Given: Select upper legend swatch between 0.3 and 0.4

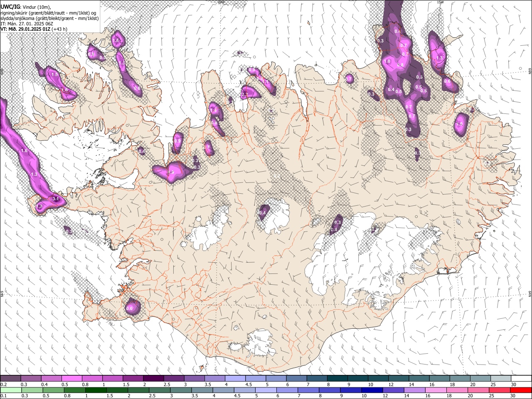Looking at the screenshot, I should coord(31,378).
